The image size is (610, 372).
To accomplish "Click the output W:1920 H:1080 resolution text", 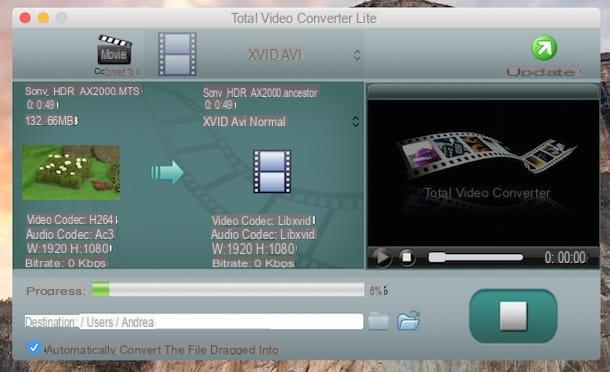I will click(254, 249).
